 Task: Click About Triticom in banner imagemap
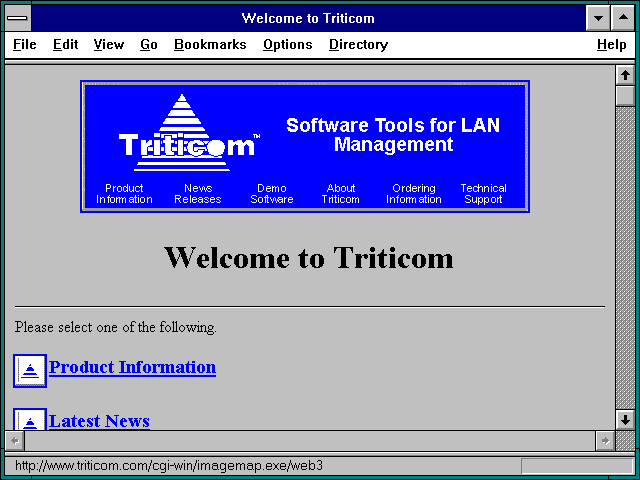click(x=340, y=193)
